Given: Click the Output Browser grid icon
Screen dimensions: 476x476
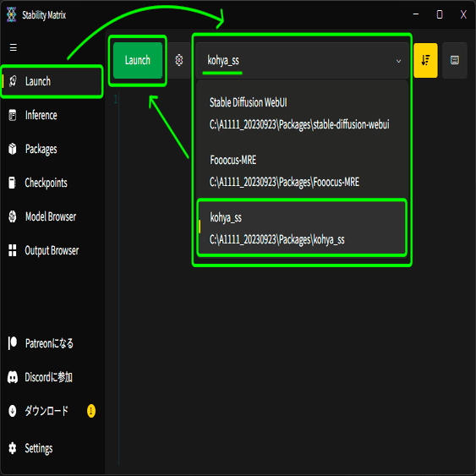Looking at the screenshot, I should [x=13, y=250].
